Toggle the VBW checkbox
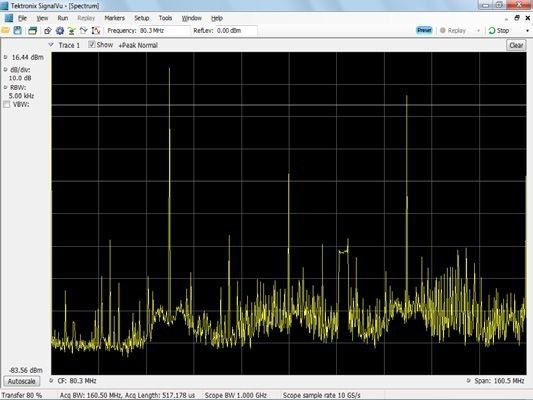The width and height of the screenshot is (533, 400). (x=6, y=104)
